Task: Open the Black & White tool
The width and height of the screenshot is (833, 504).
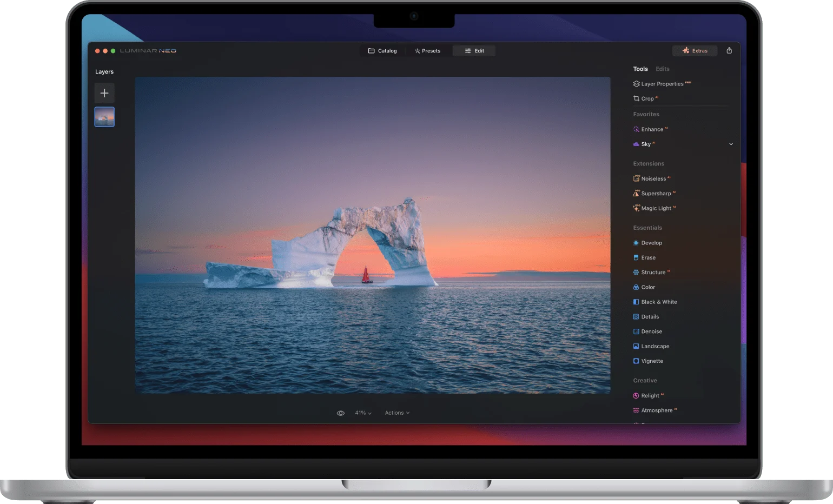Action: point(659,302)
